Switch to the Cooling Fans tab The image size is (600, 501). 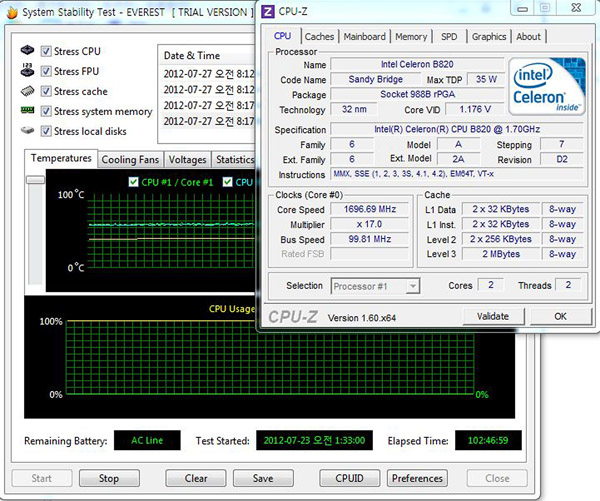click(x=130, y=160)
